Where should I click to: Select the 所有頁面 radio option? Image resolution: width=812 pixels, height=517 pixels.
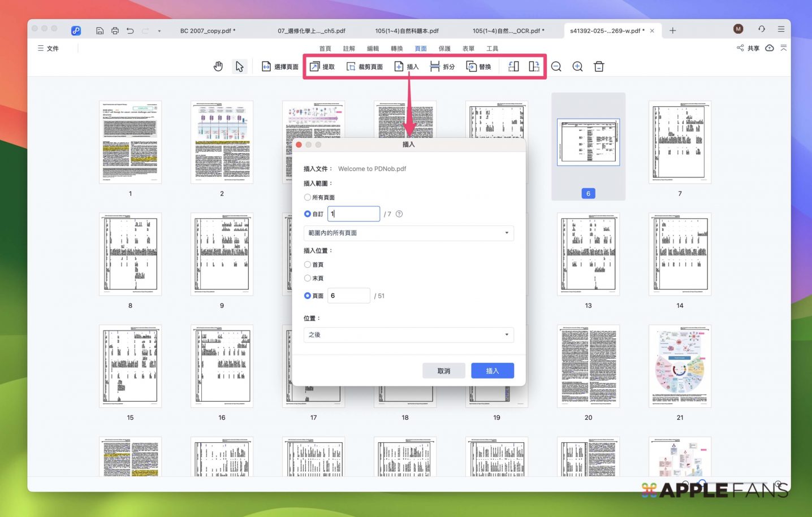[308, 197]
